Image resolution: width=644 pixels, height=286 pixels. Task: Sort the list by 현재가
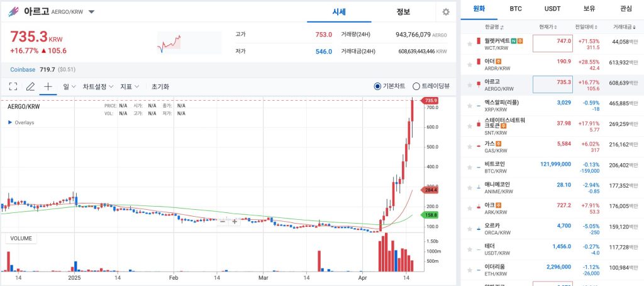click(x=548, y=27)
